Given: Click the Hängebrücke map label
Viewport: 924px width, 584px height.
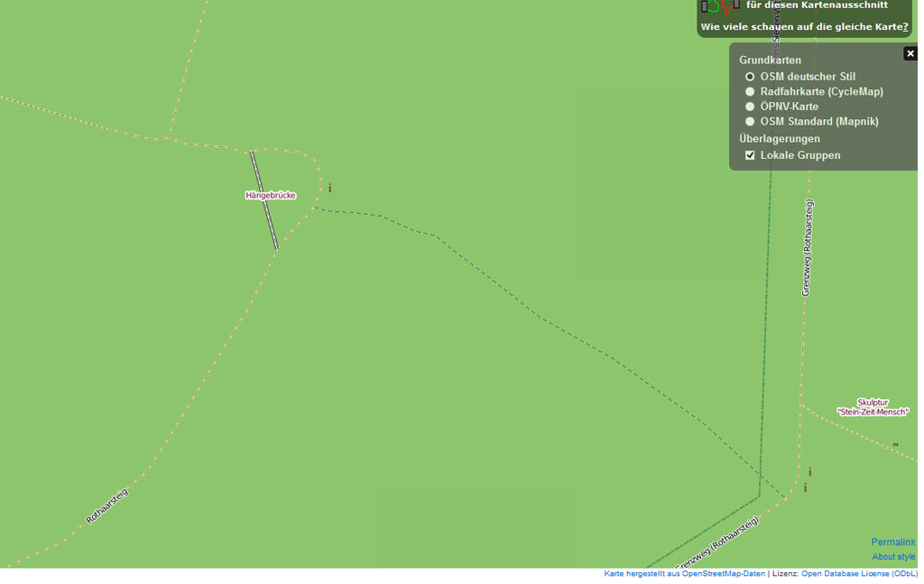Looking at the screenshot, I should (271, 195).
